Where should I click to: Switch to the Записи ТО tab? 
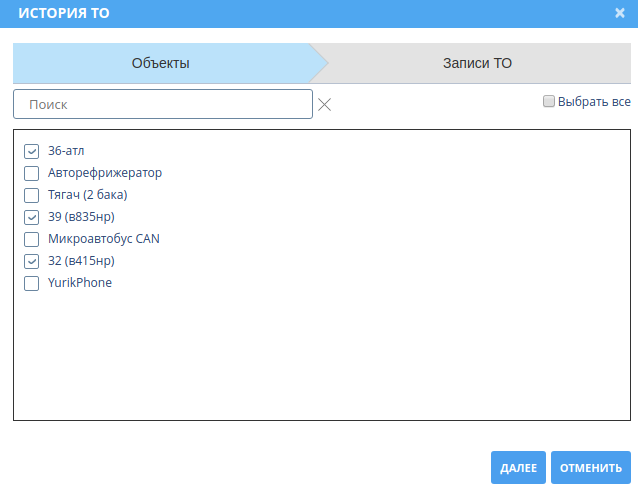[477, 63]
